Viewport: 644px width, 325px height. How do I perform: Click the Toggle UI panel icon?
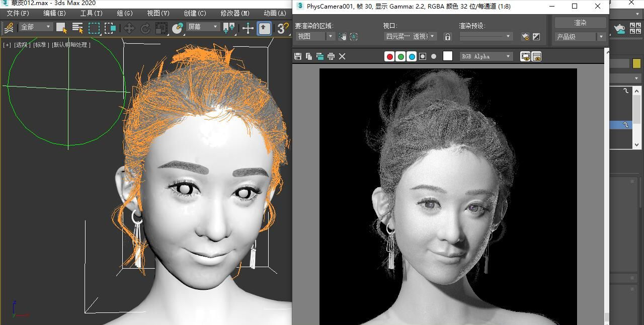pyautogui.click(x=536, y=56)
